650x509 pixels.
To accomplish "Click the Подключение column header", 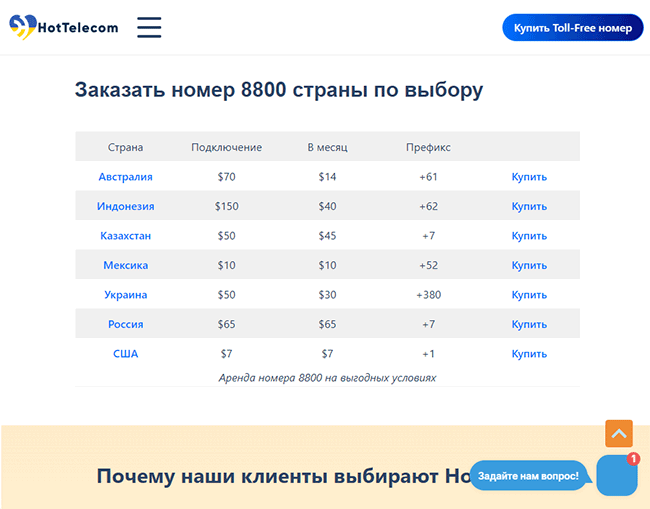I will (x=226, y=147).
